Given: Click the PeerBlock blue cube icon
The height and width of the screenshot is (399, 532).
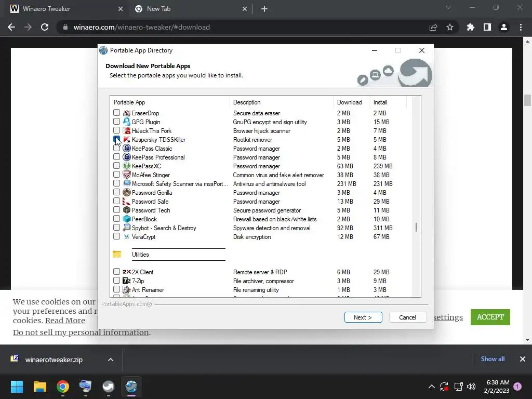Looking at the screenshot, I should point(127,219).
